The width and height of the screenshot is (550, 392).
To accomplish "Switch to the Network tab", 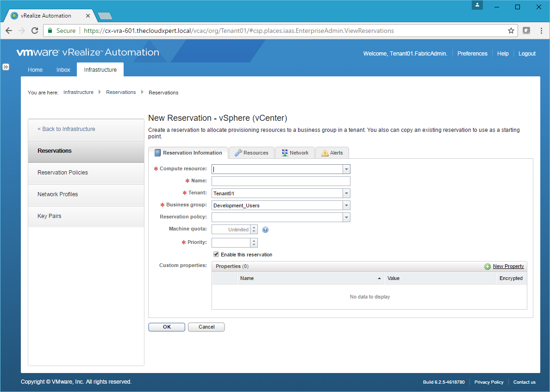I will coord(295,153).
